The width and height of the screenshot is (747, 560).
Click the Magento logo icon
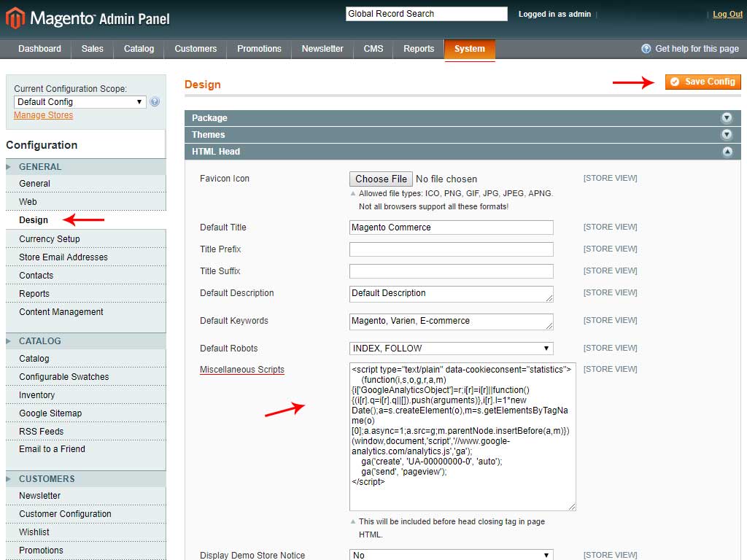click(15, 18)
